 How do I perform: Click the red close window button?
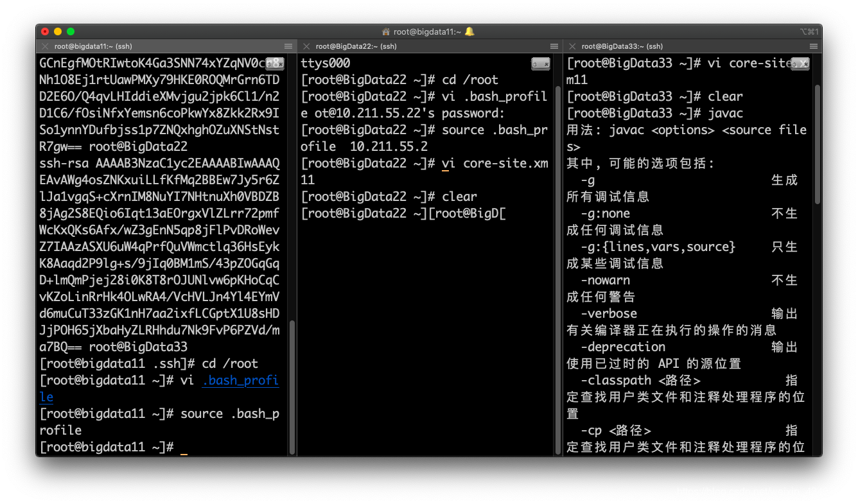click(x=45, y=31)
